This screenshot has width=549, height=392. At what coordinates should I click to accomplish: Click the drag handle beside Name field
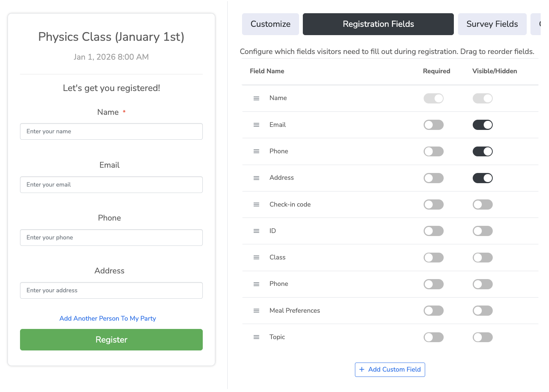coord(256,98)
